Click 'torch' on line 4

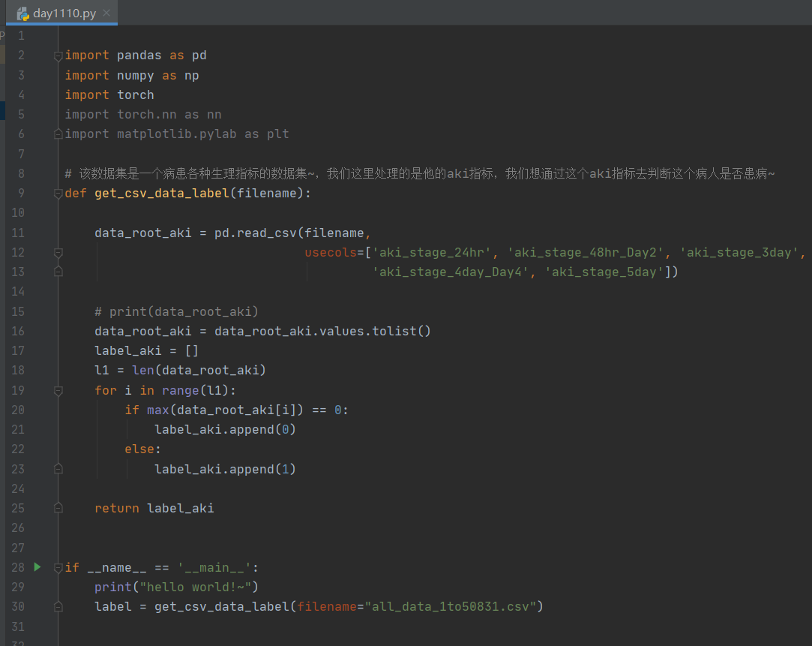(x=135, y=95)
